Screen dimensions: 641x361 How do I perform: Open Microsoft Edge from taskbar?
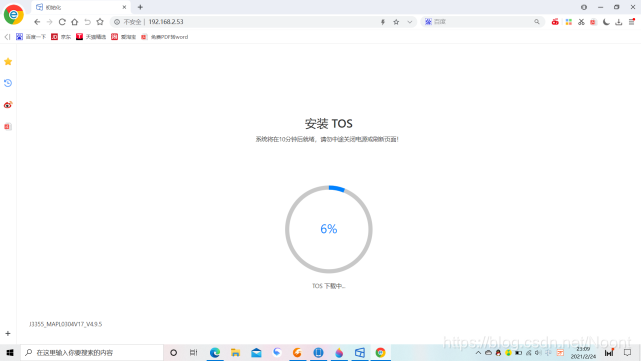coord(215,352)
